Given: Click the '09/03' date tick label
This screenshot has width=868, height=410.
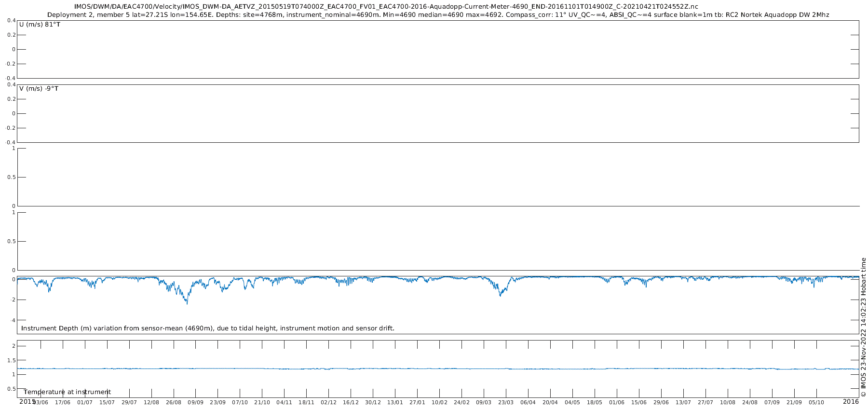Looking at the screenshot, I should 484,402.
